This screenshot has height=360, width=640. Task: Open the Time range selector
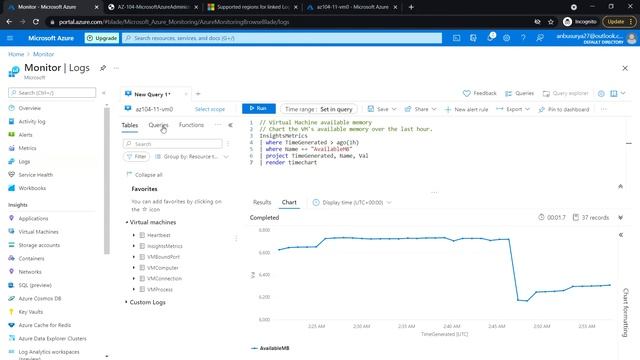click(x=318, y=109)
